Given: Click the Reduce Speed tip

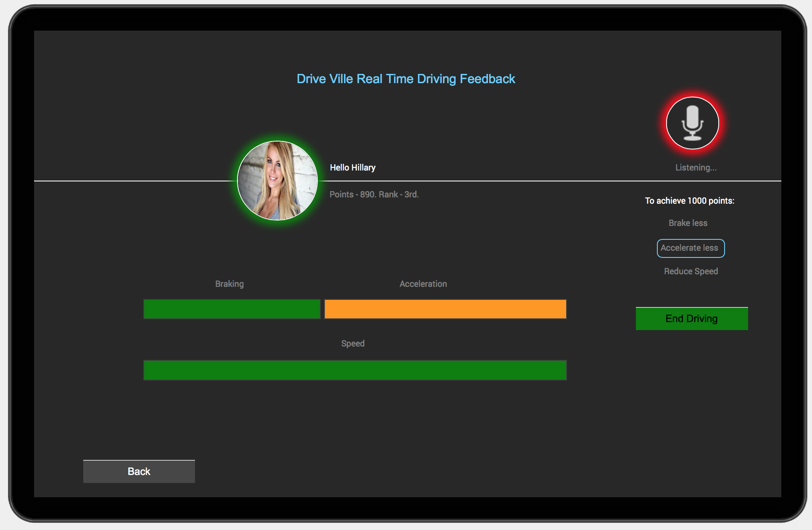Looking at the screenshot, I should (x=691, y=271).
